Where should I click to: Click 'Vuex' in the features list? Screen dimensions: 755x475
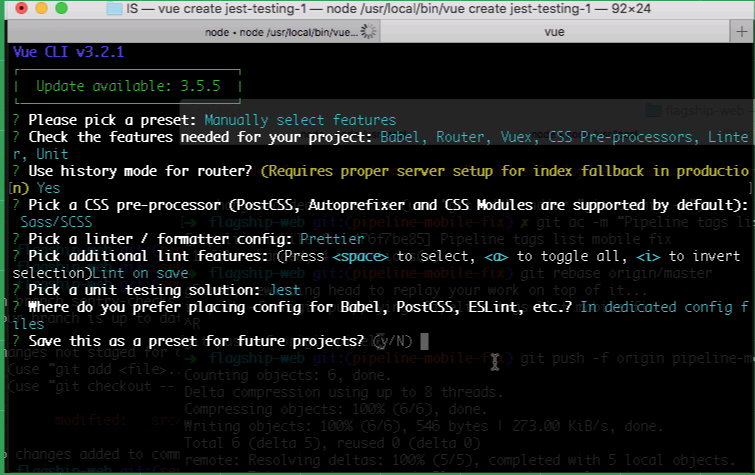tap(519, 137)
